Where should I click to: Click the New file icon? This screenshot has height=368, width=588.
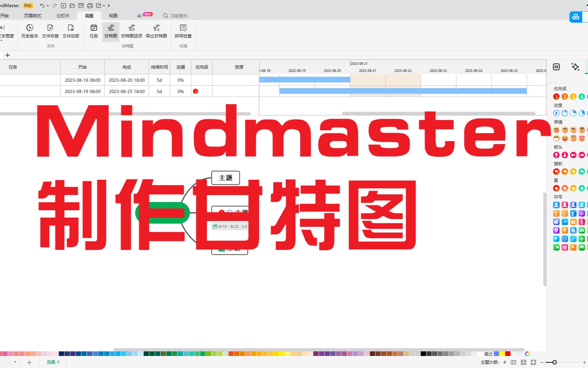pyautogui.click(x=64, y=6)
